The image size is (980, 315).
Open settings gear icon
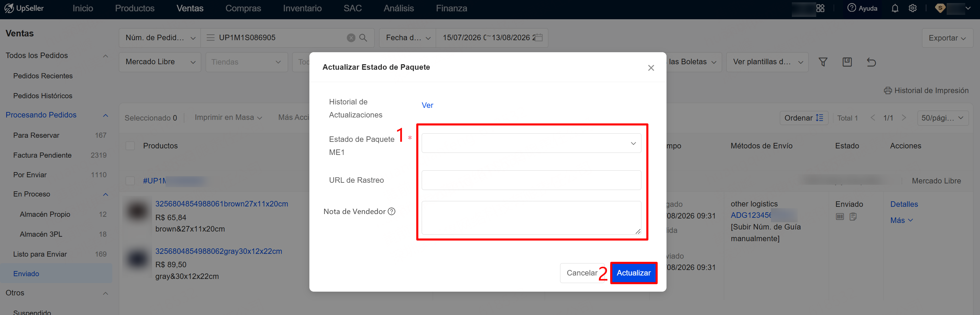[x=913, y=8]
